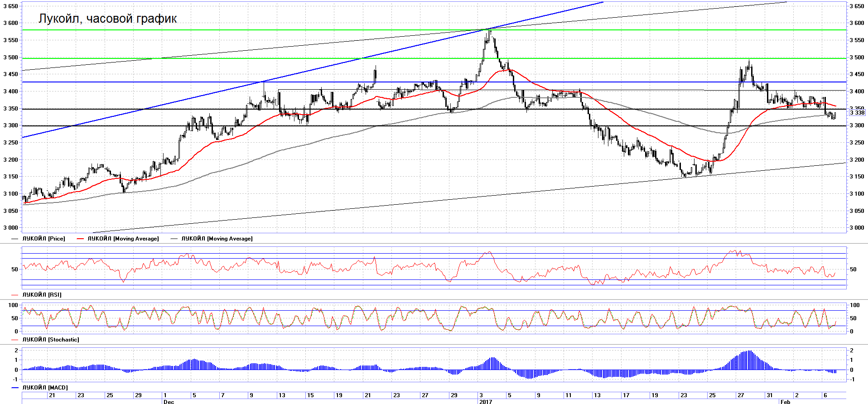Click the 'ЛУКОЙЛ [RSI]' indicator label
Viewport: 868px width, 404px height.
click(x=42, y=295)
